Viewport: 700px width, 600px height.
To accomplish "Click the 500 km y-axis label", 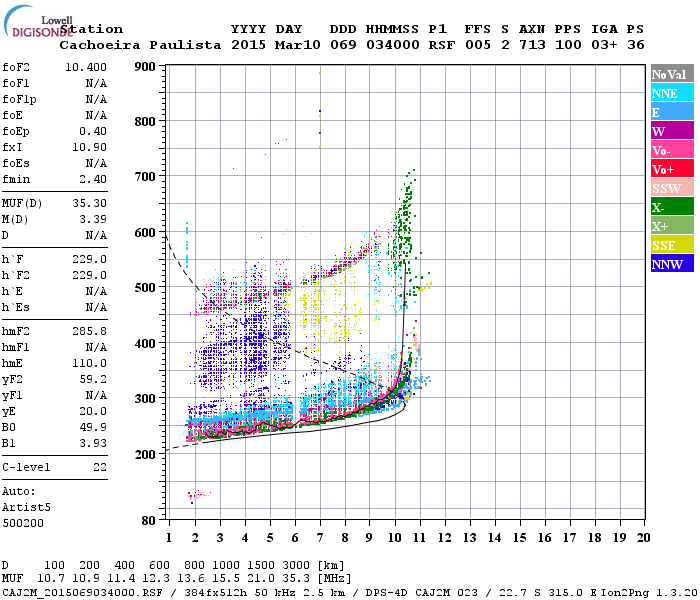I will [145, 287].
